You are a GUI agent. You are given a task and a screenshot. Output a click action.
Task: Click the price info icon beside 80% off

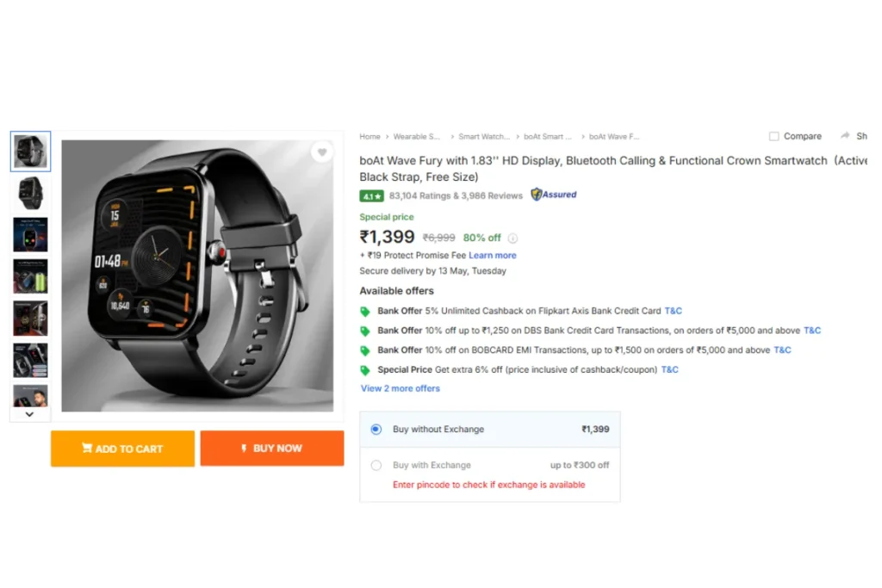[x=512, y=238]
